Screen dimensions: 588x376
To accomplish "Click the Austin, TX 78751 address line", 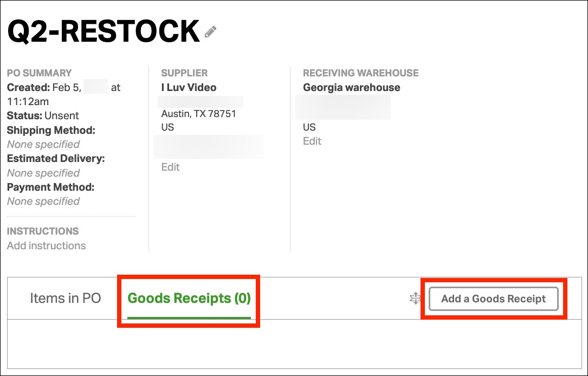I will tap(199, 114).
